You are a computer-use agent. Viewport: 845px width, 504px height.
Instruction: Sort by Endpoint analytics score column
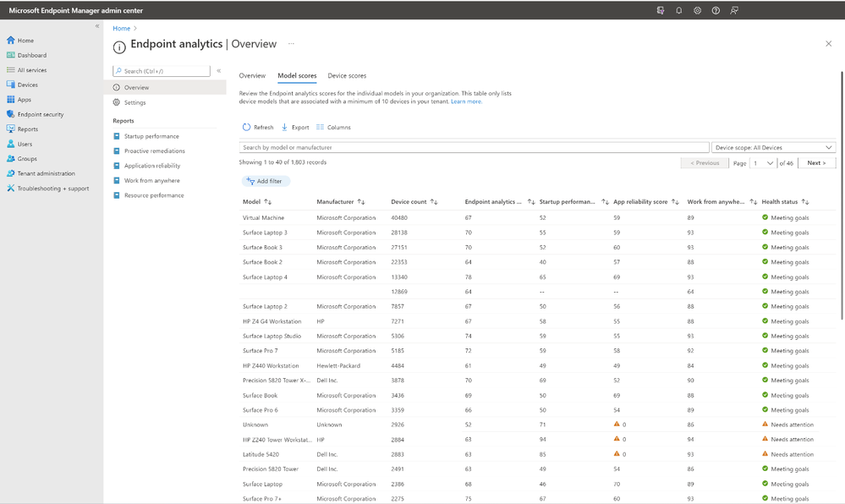click(531, 201)
